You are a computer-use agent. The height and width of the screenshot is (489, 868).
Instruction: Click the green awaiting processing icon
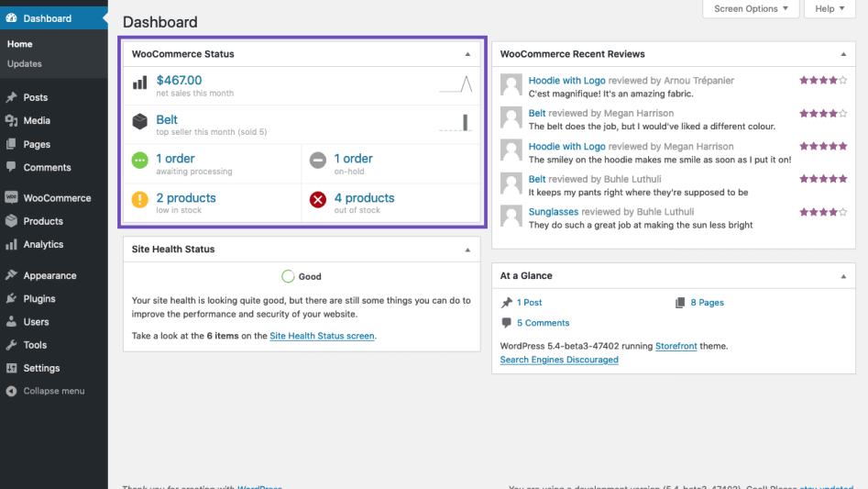[139, 160]
